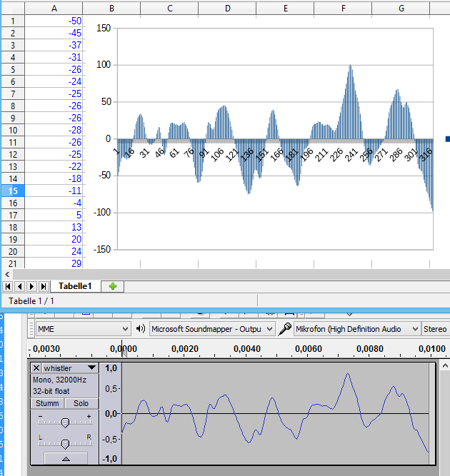450x476 pixels.
Task: Select cell containing value 24
Action: click(54, 252)
